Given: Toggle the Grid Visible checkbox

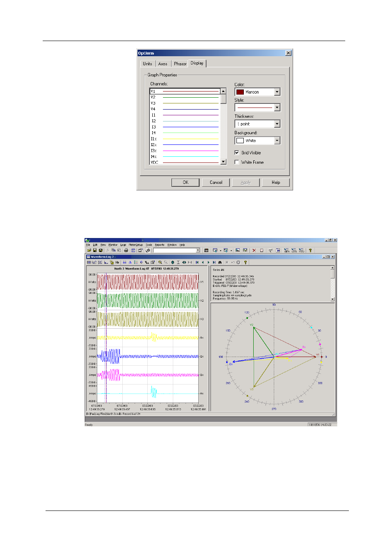Looking at the screenshot, I should pyautogui.click(x=237, y=153).
